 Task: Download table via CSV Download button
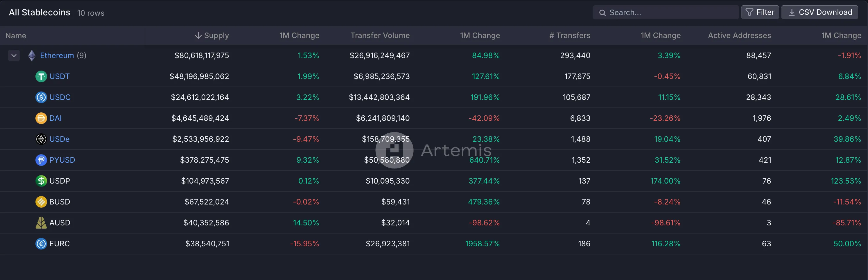click(819, 12)
